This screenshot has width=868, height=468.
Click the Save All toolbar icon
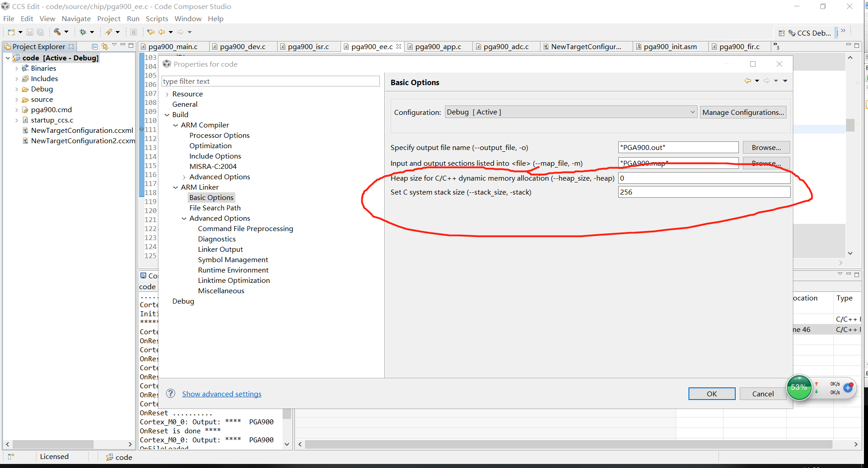[x=40, y=32]
